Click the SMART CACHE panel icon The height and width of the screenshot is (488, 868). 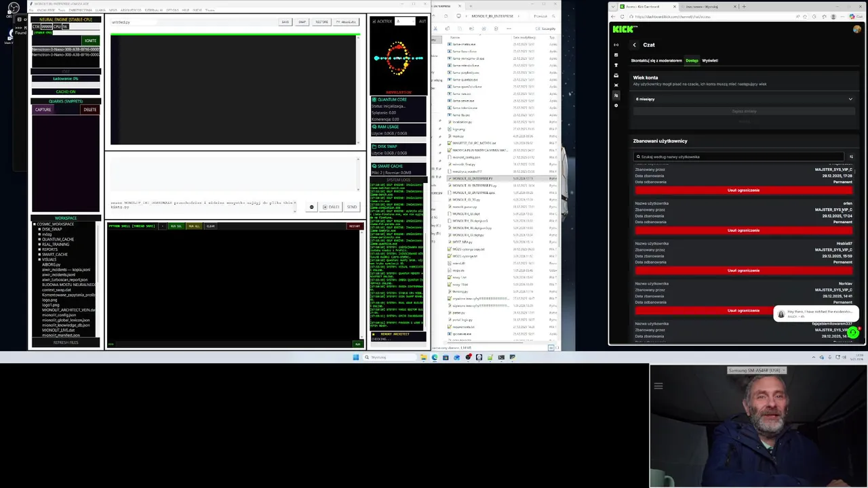pyautogui.click(x=374, y=166)
